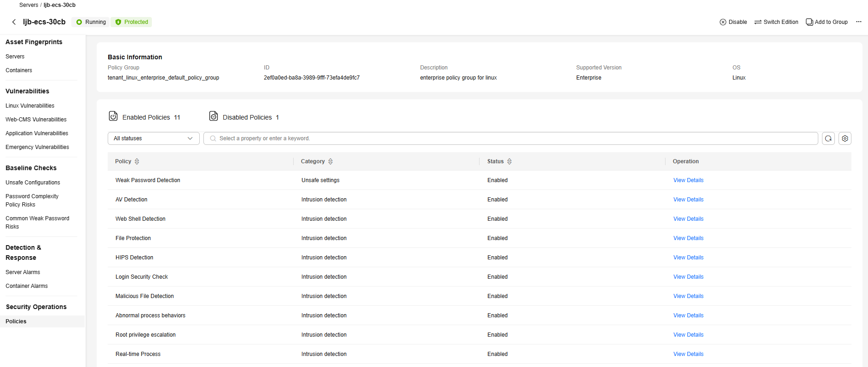Open Linux Vulnerabilities in sidebar
Image resolution: width=868 pixels, height=367 pixels.
[30, 106]
